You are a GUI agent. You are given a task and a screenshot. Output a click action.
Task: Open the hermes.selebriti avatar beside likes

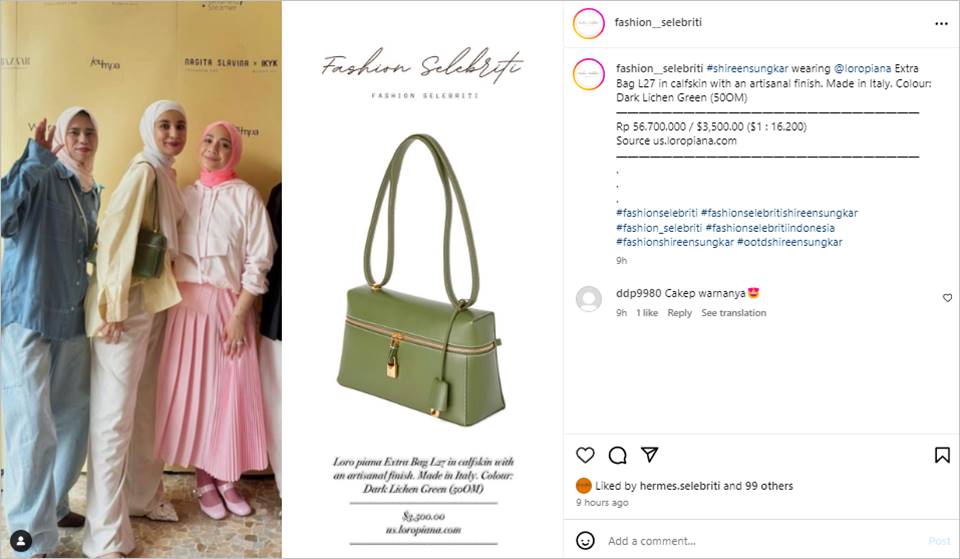pyautogui.click(x=583, y=486)
